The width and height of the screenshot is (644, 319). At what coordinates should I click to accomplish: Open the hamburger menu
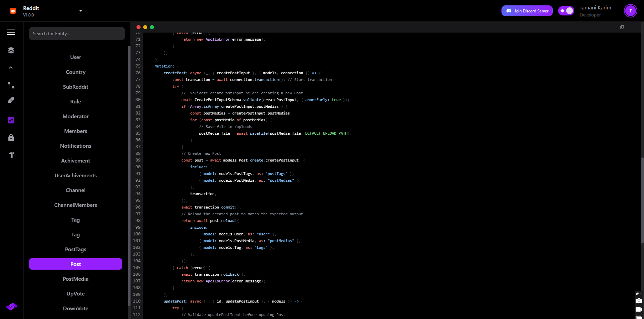11,32
